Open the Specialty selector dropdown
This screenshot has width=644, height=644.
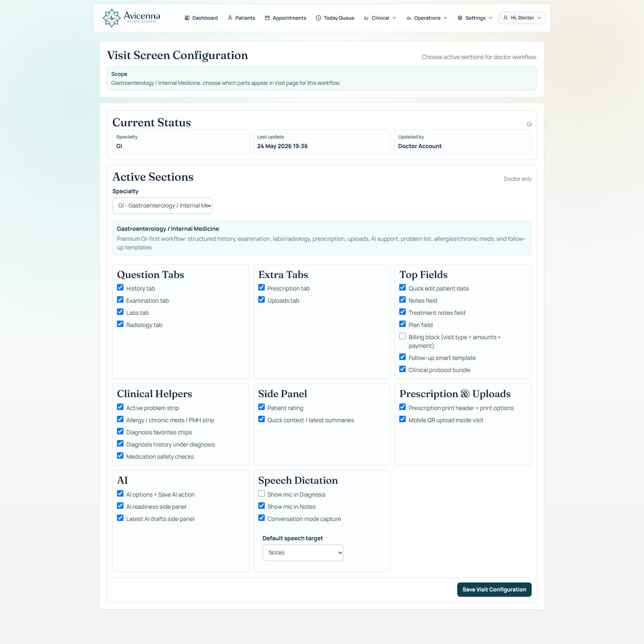[162, 206]
